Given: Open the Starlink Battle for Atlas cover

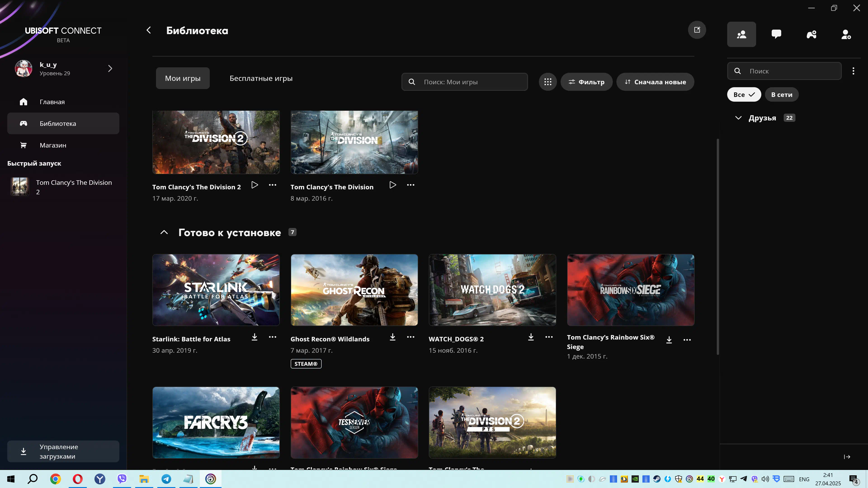Looking at the screenshot, I should (x=216, y=290).
